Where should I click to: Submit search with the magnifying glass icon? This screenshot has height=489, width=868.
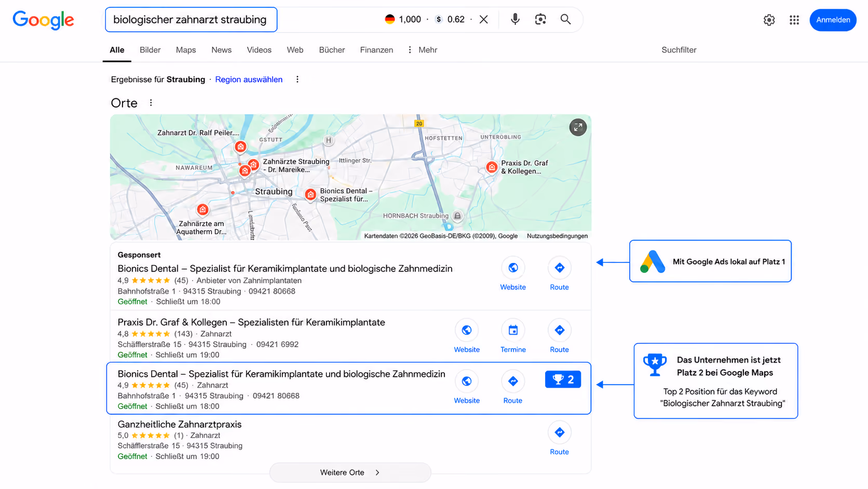point(565,20)
